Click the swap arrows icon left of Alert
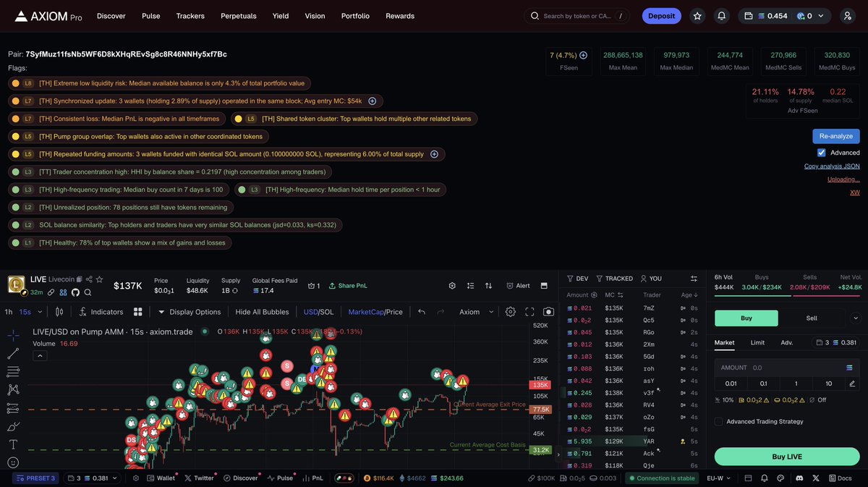The image size is (868, 487). (489, 286)
